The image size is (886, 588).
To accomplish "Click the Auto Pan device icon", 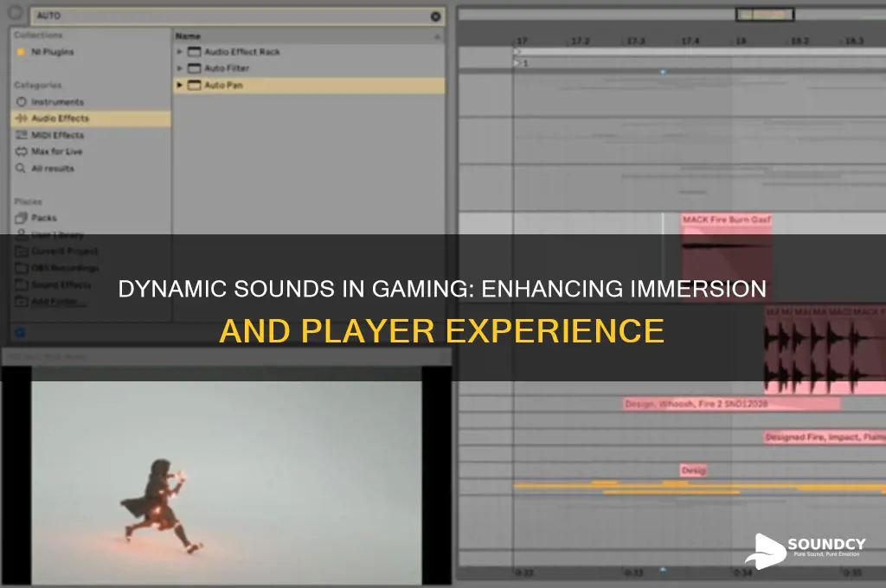I will click(x=195, y=86).
